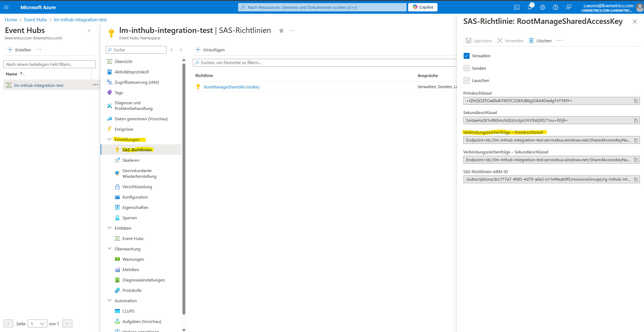
Task: Open more options next to Erstellen
Action: (39, 50)
